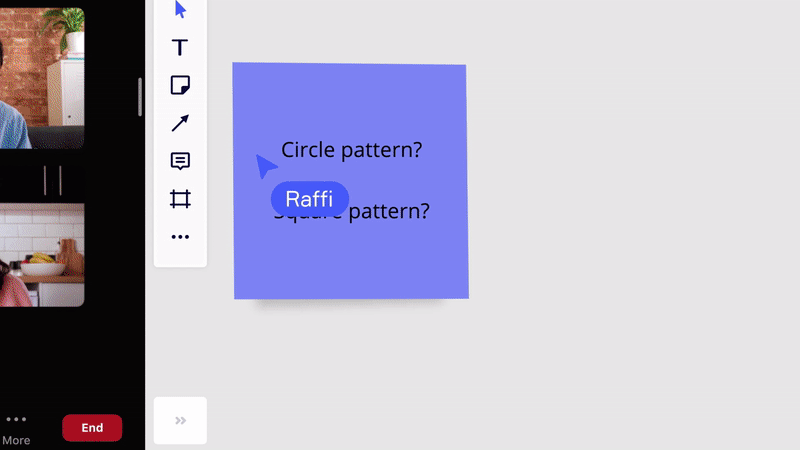Choose the sticky note tool
The width and height of the screenshot is (800, 450).
pos(180,85)
